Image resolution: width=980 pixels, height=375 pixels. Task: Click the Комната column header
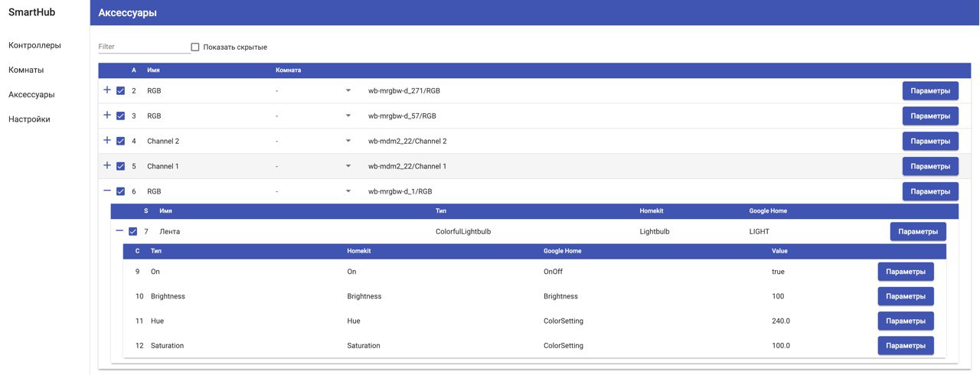(x=288, y=70)
